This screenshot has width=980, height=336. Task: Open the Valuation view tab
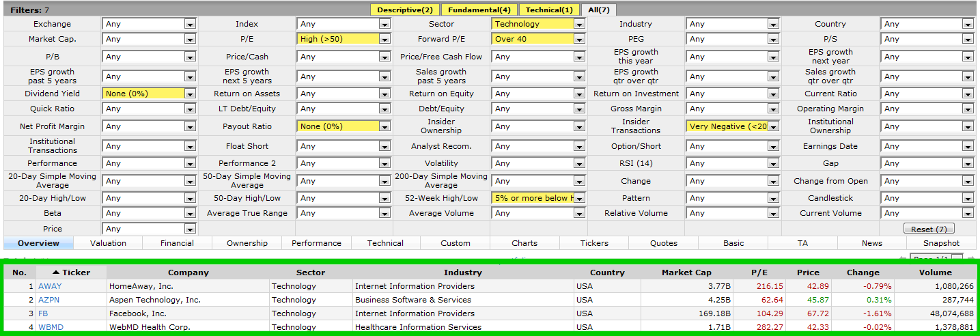(x=108, y=243)
